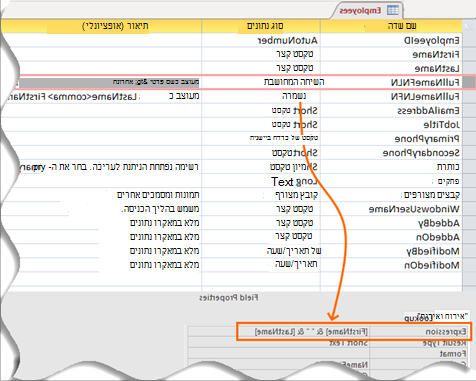Open the general properties tab beside Lookup
This screenshot has height=381, width=476.
[452, 316]
